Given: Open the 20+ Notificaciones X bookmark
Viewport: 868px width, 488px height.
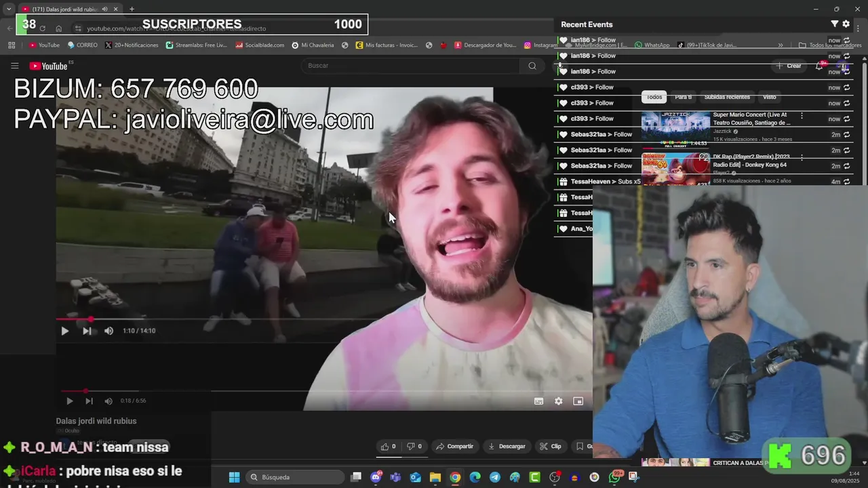Looking at the screenshot, I should [132, 45].
